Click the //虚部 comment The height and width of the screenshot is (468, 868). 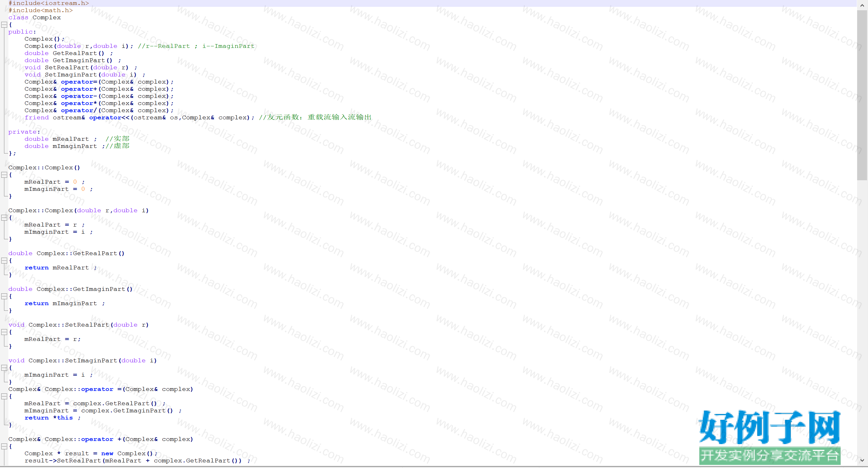tap(117, 146)
